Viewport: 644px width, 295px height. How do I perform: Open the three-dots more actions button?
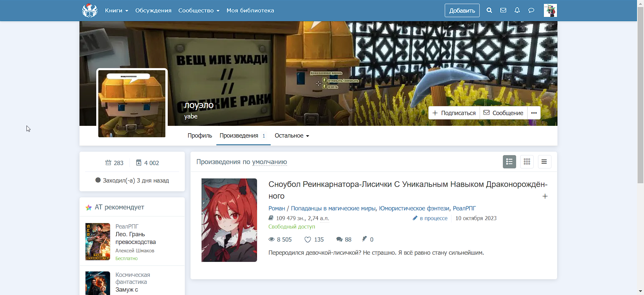534,113
